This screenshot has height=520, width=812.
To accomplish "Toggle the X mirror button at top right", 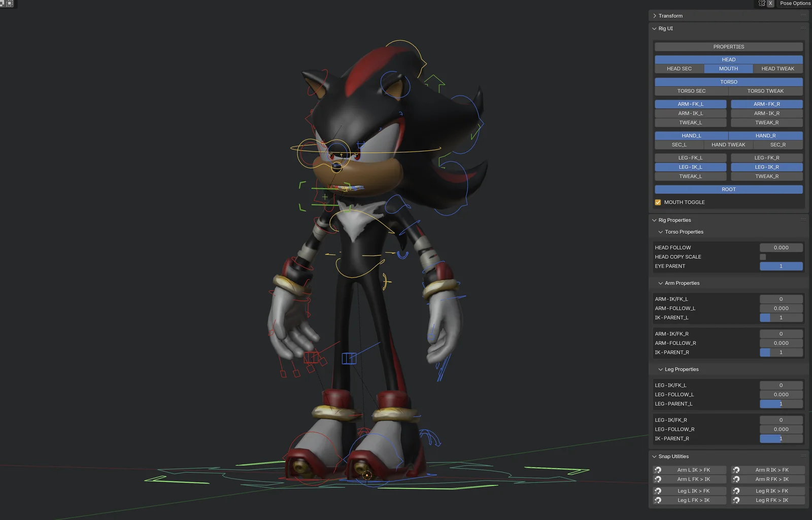I will [770, 3].
